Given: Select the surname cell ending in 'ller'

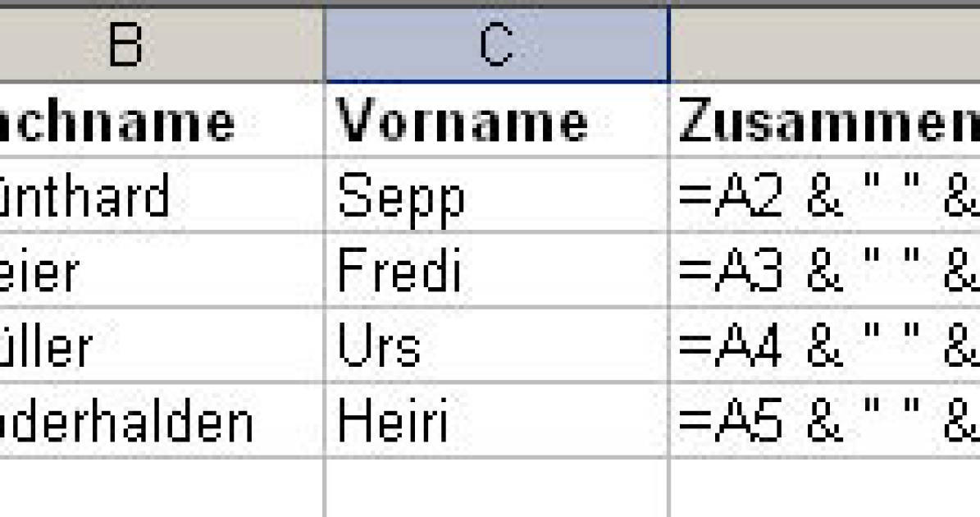Looking at the screenshot, I should click(162, 345).
